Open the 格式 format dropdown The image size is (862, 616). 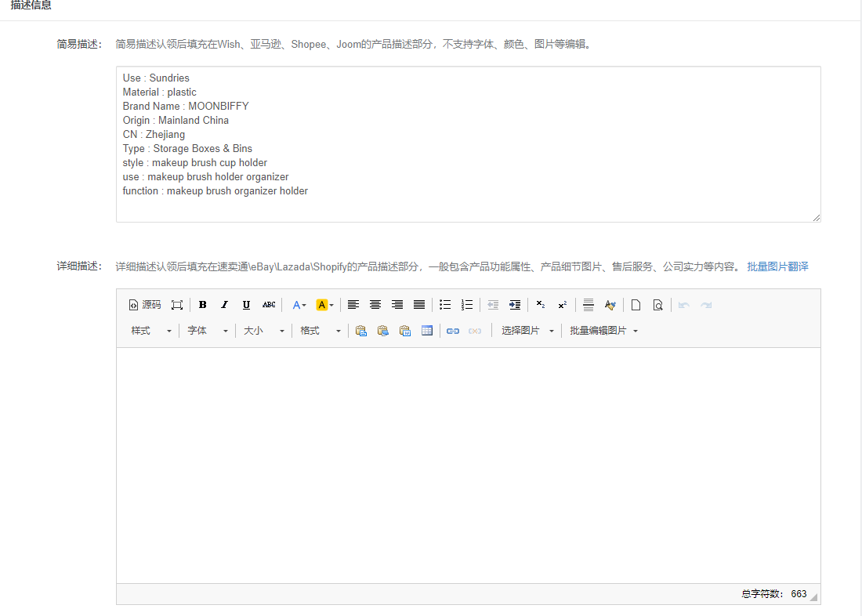pos(320,331)
